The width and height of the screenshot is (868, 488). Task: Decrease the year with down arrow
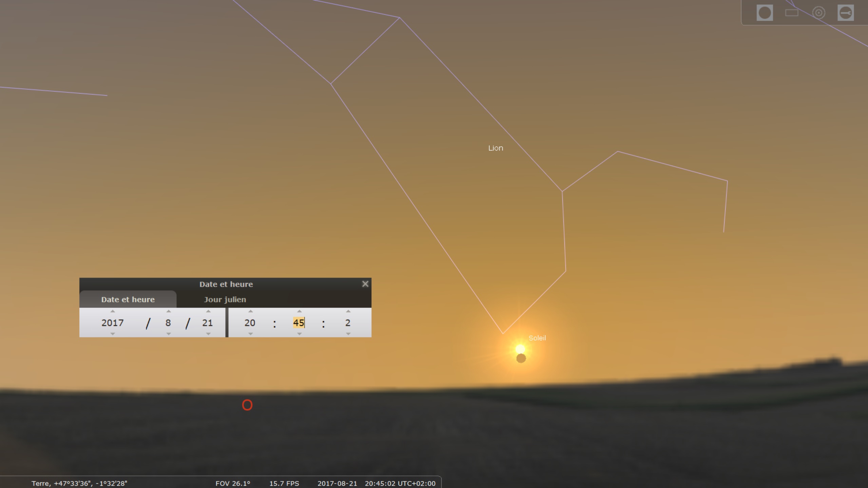tap(113, 334)
